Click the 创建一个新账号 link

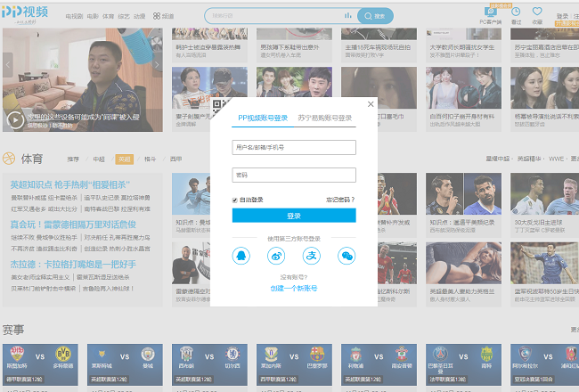(294, 289)
